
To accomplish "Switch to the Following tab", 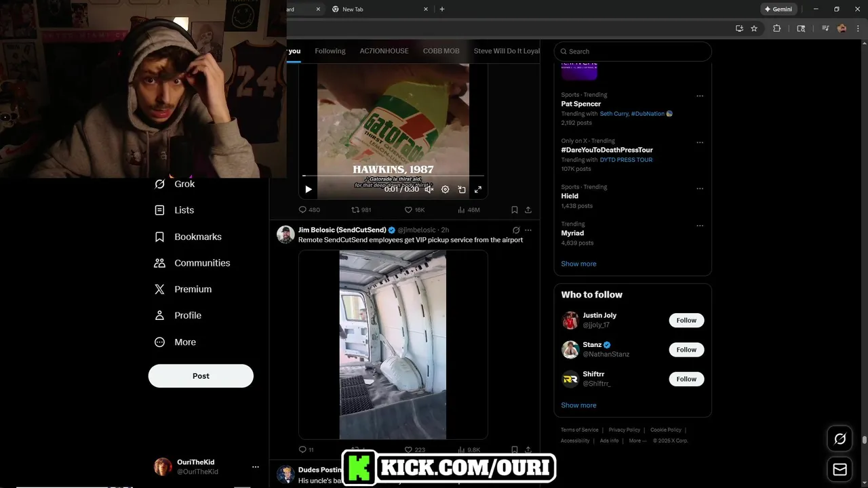I will pyautogui.click(x=330, y=51).
